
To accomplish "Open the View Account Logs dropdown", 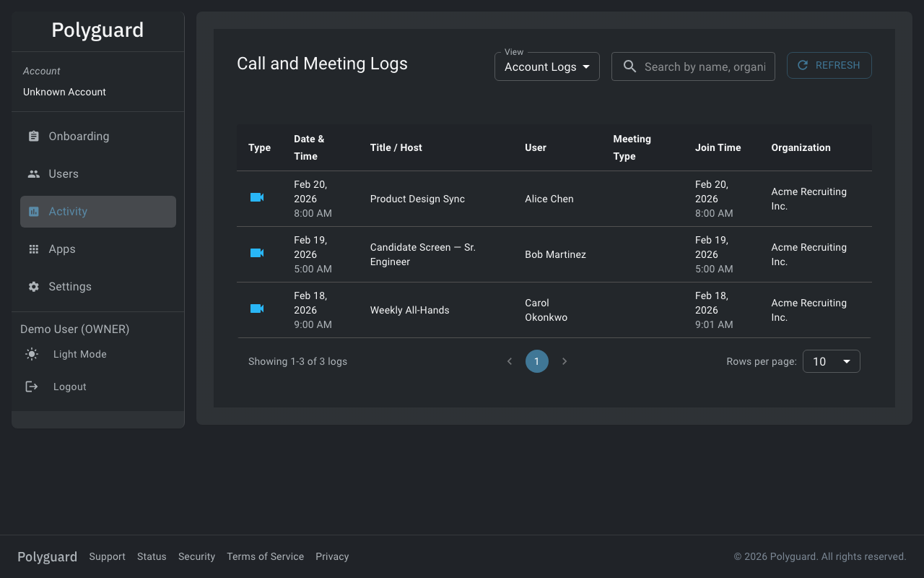I will (546, 66).
